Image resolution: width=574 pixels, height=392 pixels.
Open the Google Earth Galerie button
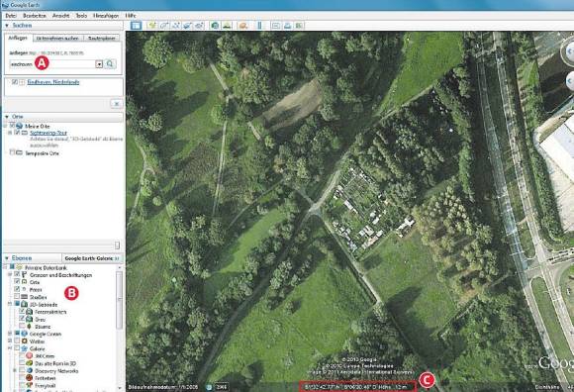91,258
